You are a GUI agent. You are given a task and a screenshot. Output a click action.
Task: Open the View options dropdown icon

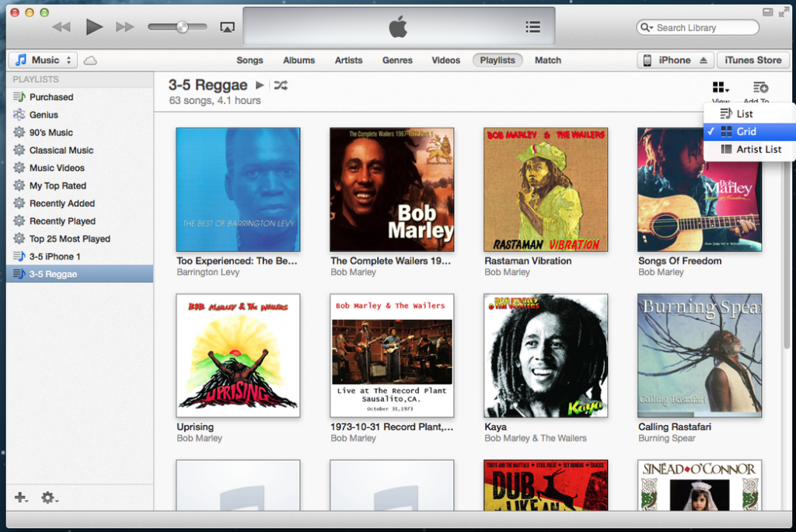pyautogui.click(x=721, y=88)
